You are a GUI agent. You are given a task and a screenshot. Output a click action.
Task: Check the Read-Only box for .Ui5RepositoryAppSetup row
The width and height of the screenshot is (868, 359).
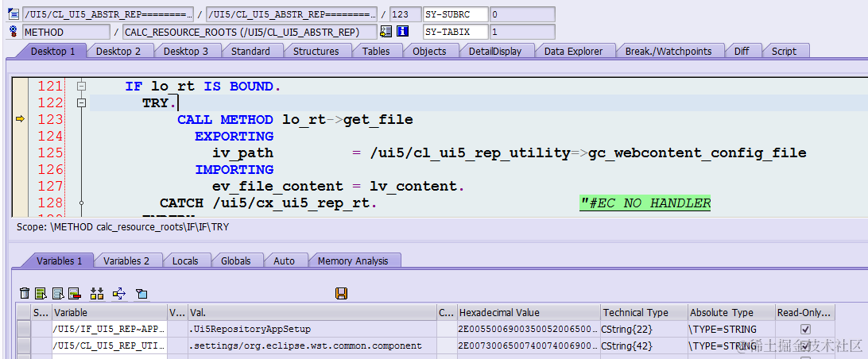tap(805, 329)
